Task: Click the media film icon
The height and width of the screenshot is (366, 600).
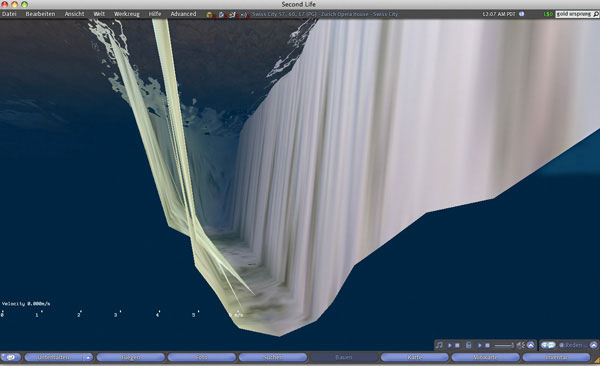Action: coord(468,345)
